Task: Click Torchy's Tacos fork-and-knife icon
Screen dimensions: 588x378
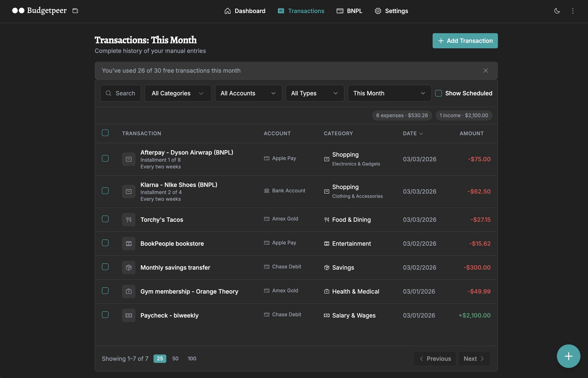Action: point(129,220)
